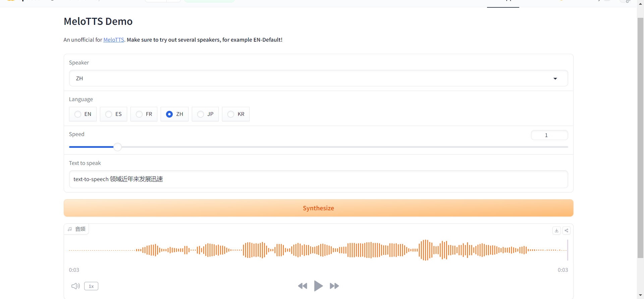
Task: Select EN language option
Action: pyautogui.click(x=78, y=114)
